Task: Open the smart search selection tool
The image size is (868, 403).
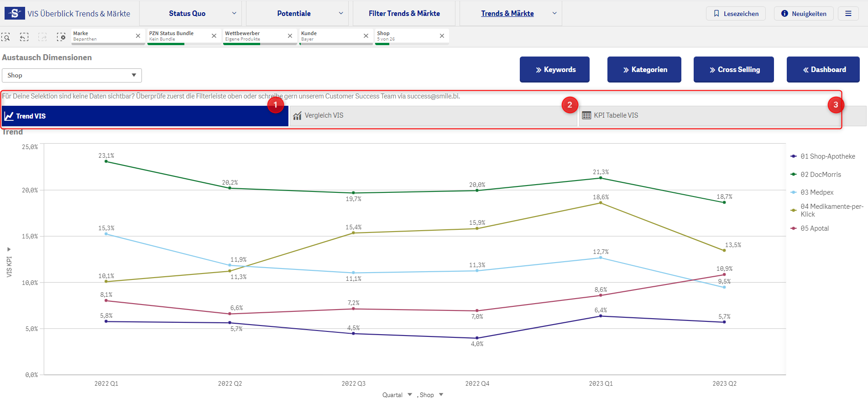Action: [x=6, y=37]
